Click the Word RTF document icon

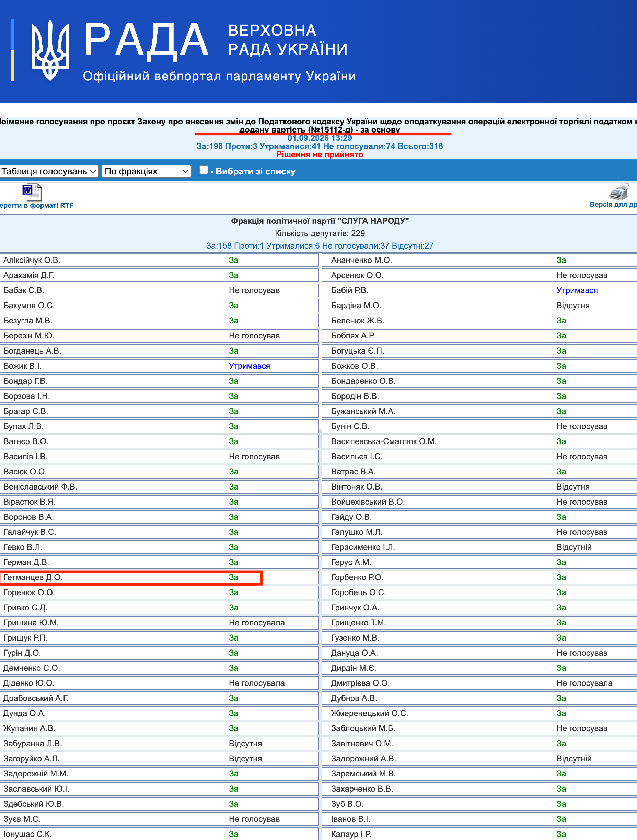(32, 192)
